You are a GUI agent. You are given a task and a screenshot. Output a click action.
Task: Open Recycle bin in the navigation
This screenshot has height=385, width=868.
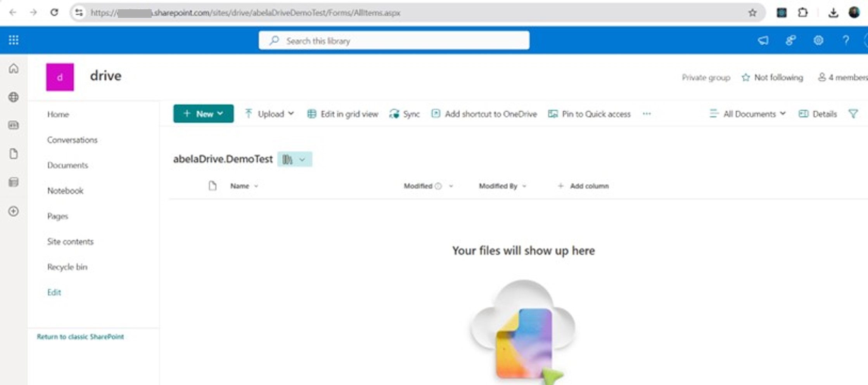67,267
